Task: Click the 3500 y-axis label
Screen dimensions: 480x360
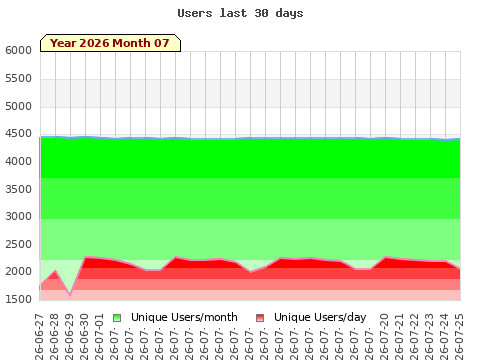Action: 18,189
